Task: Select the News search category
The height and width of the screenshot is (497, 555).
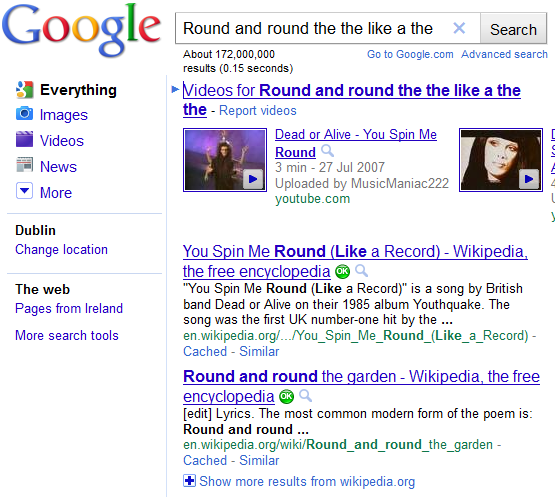Action: pyautogui.click(x=58, y=166)
